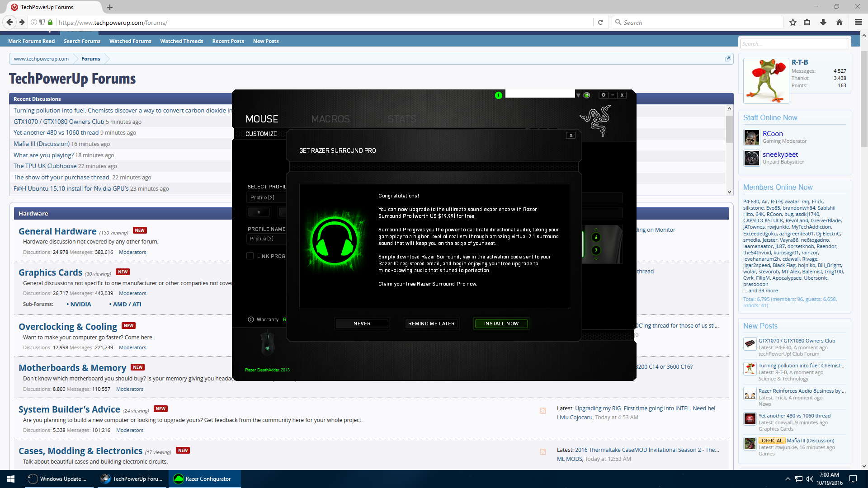Image resolution: width=868 pixels, height=488 pixels.
Task: Open Watched Forums in forum nav
Action: click(130, 41)
